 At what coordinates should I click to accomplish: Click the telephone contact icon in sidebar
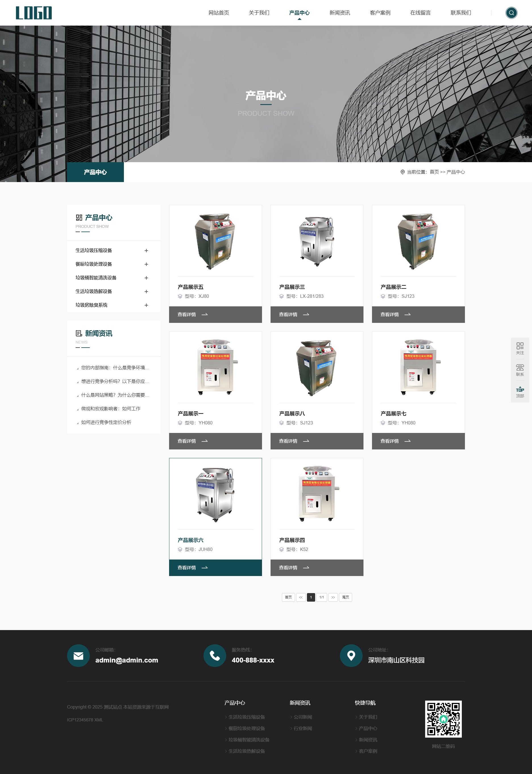pyautogui.click(x=520, y=368)
